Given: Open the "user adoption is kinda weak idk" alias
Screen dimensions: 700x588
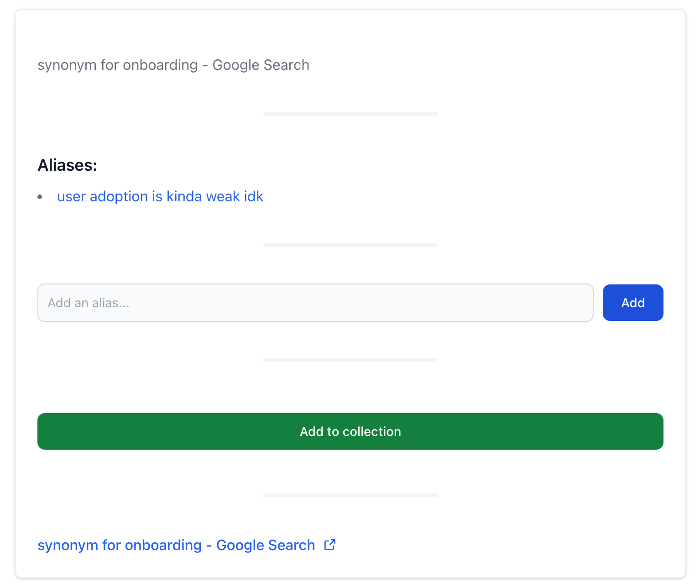Looking at the screenshot, I should tap(160, 196).
